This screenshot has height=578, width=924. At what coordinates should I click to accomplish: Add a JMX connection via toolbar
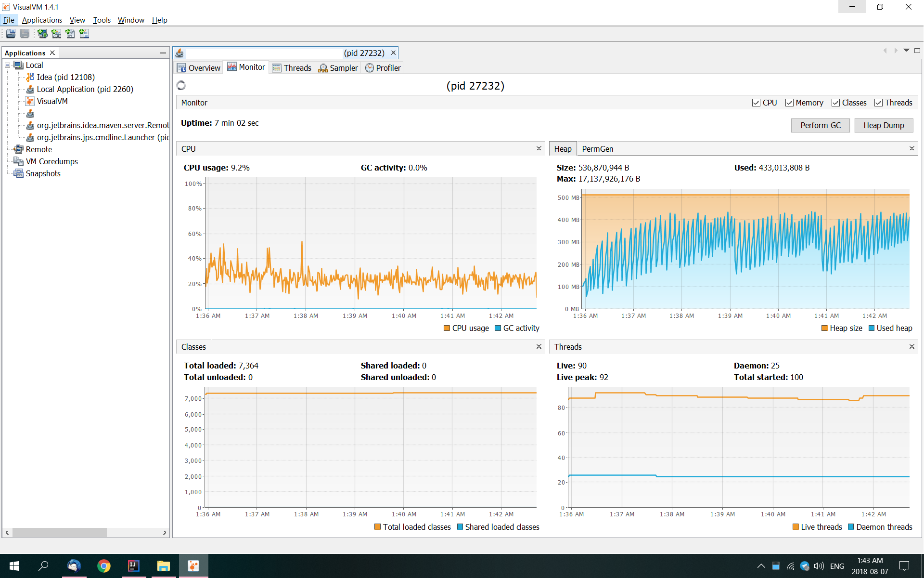pos(56,33)
